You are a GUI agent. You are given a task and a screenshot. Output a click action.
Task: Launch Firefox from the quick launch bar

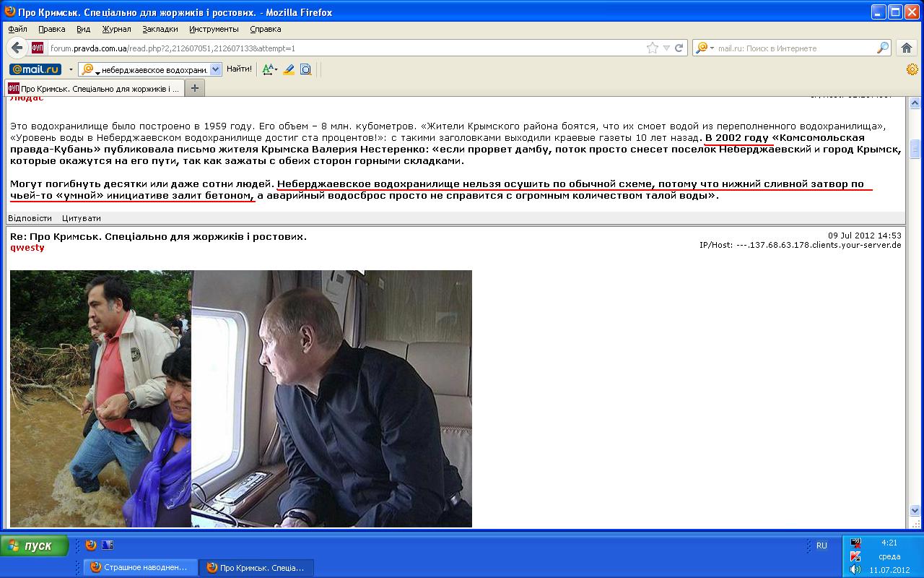point(91,545)
